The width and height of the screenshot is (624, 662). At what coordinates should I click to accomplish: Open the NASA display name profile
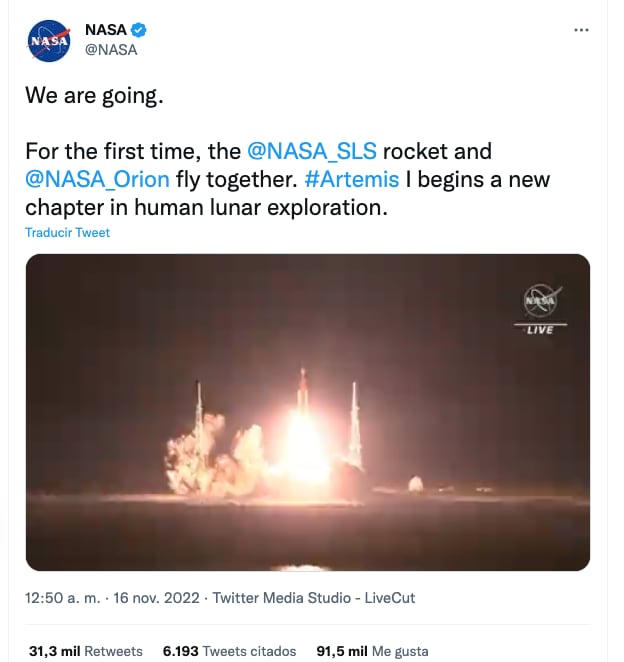click(106, 31)
